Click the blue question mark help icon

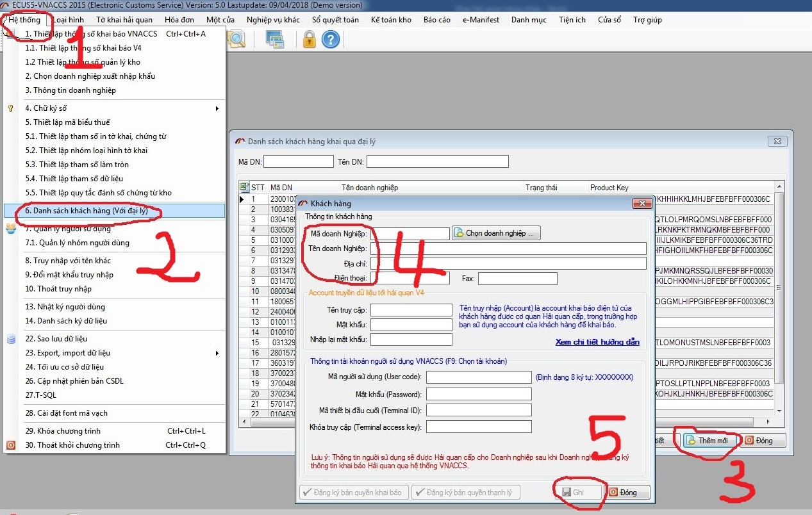(330, 40)
